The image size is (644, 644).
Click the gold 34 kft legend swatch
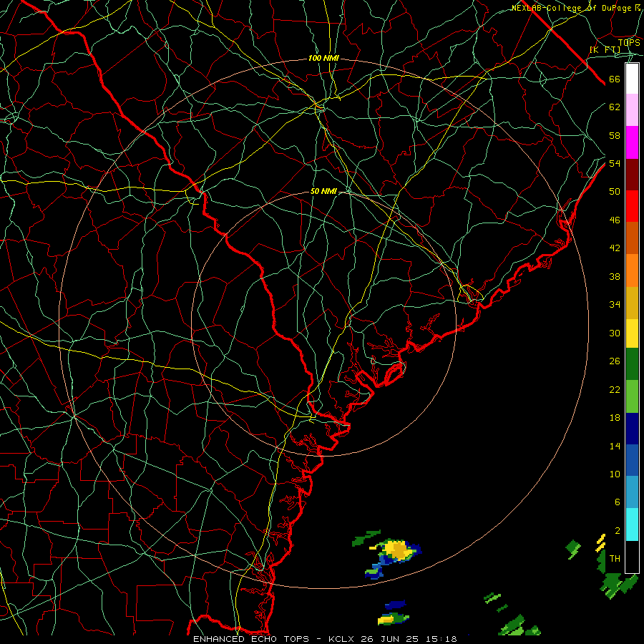coord(632,303)
